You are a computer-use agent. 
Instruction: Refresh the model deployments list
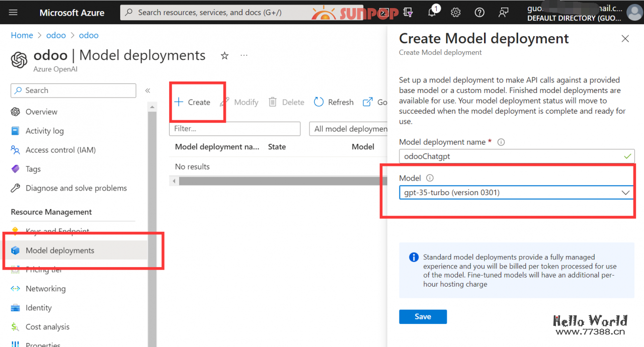(x=334, y=102)
